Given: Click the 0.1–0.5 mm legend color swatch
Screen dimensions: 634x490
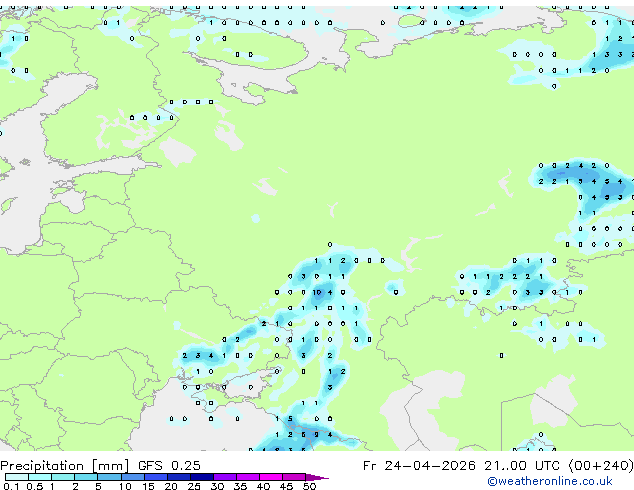Looking at the screenshot, I should (17, 477).
